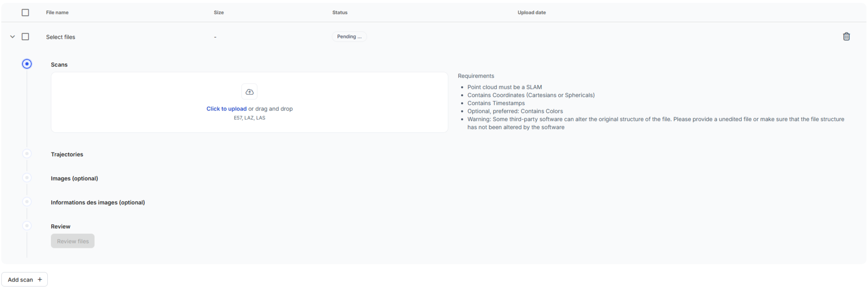868x292 pixels.
Task: Expand the Trajectories section
Action: coord(67,154)
